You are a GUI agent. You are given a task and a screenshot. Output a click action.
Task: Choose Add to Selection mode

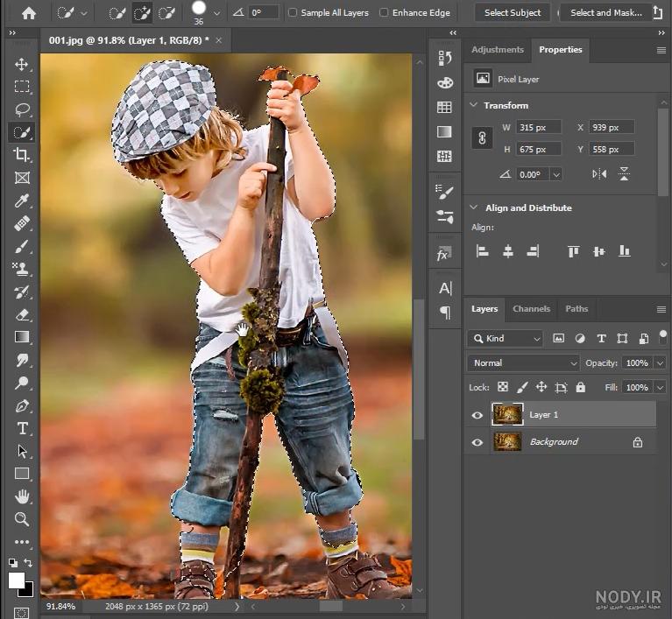[141, 13]
